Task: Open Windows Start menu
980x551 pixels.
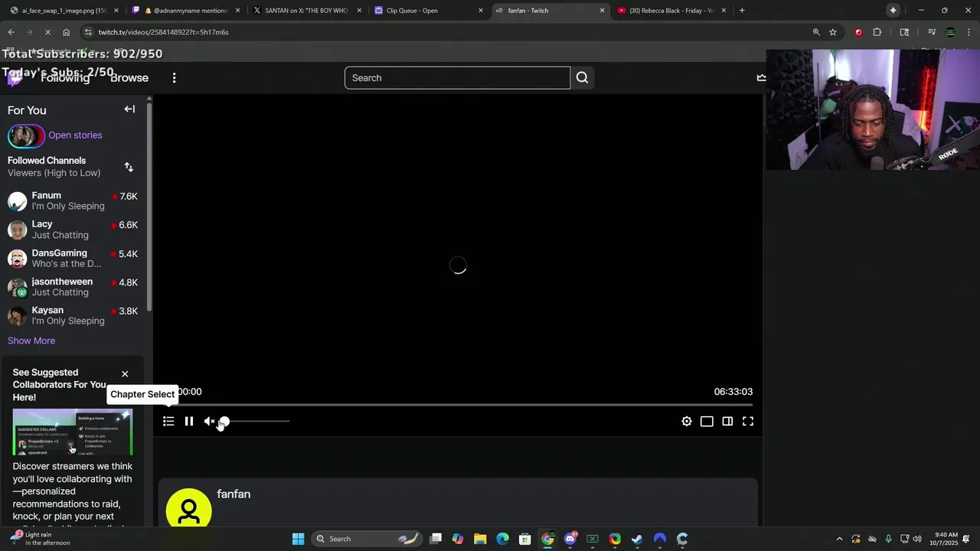Action: coord(298,539)
